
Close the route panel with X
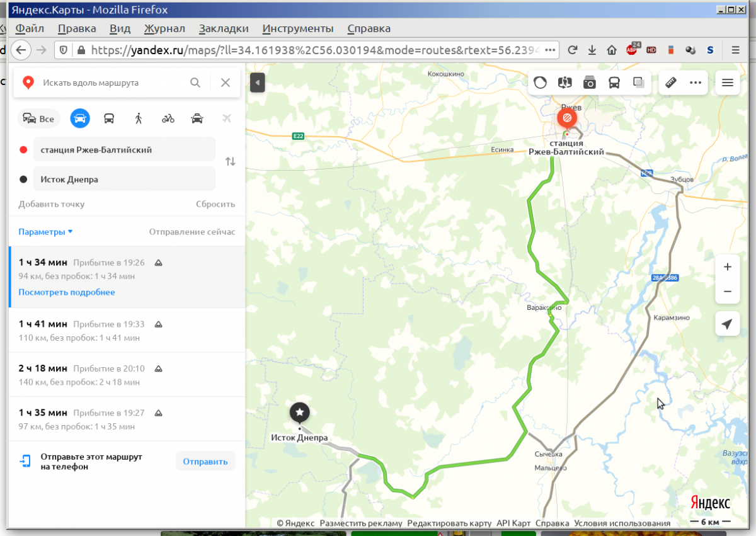[226, 83]
